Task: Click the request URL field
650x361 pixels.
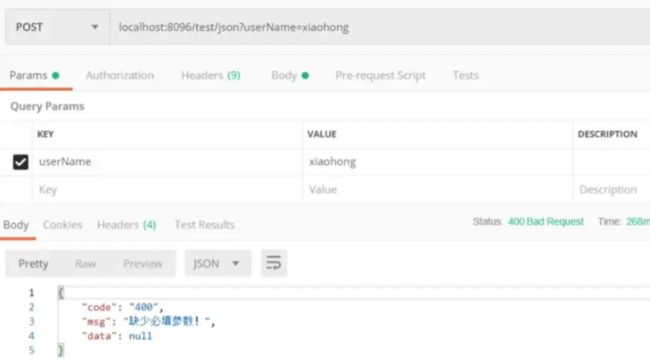Action: (x=379, y=27)
